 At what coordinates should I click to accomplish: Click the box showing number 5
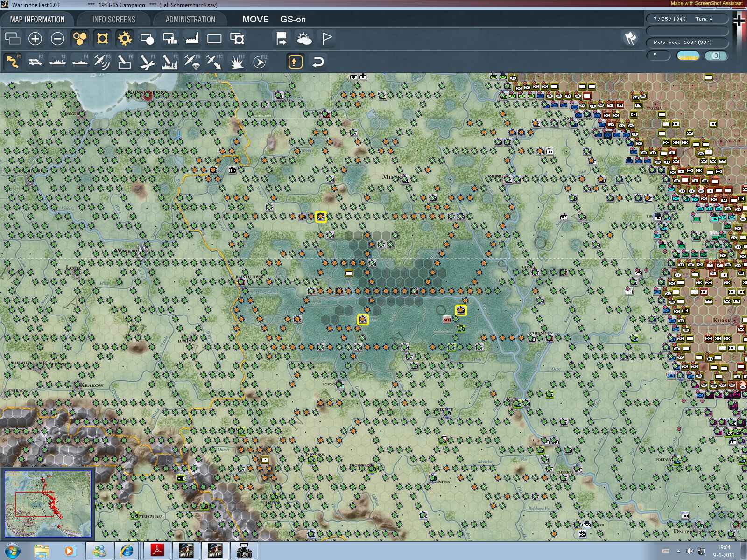click(x=658, y=56)
